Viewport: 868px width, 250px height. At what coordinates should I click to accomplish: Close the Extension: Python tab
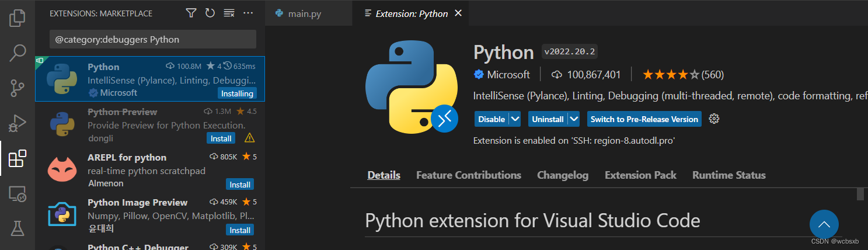tap(458, 13)
